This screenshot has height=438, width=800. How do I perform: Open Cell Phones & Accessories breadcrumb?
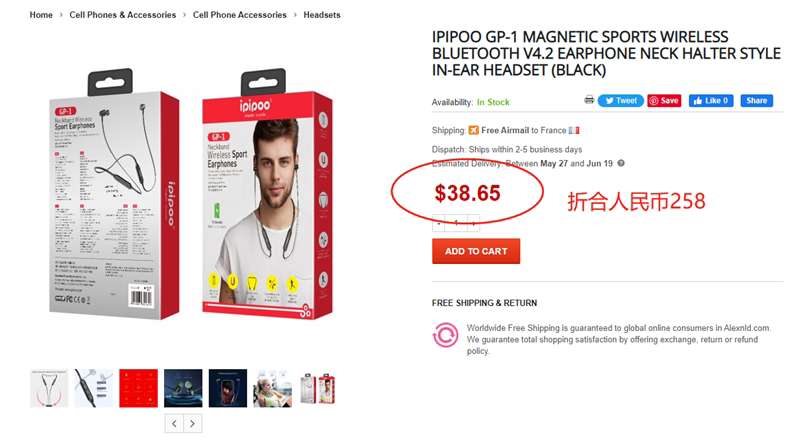pyautogui.click(x=122, y=15)
